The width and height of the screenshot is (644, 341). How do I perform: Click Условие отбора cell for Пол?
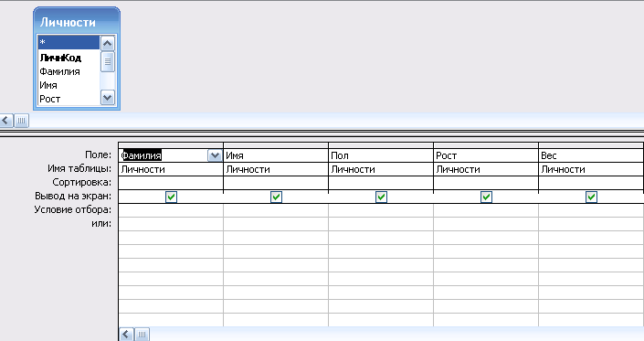click(381, 210)
